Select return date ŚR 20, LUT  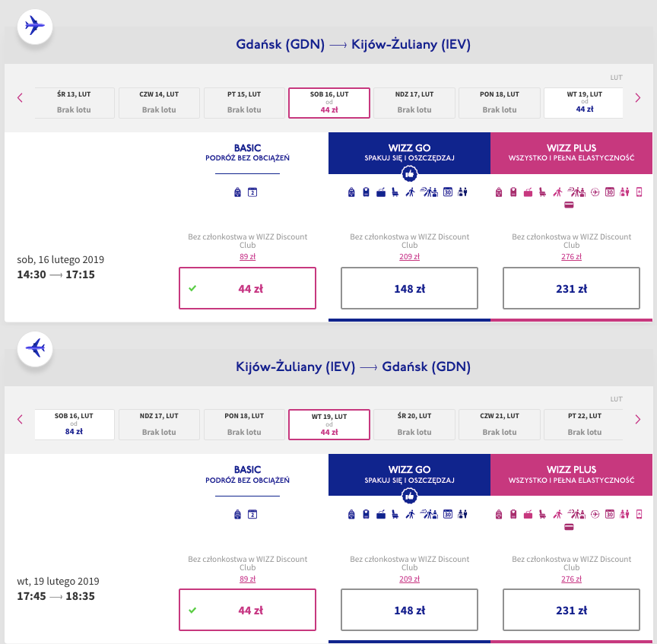tap(414, 424)
